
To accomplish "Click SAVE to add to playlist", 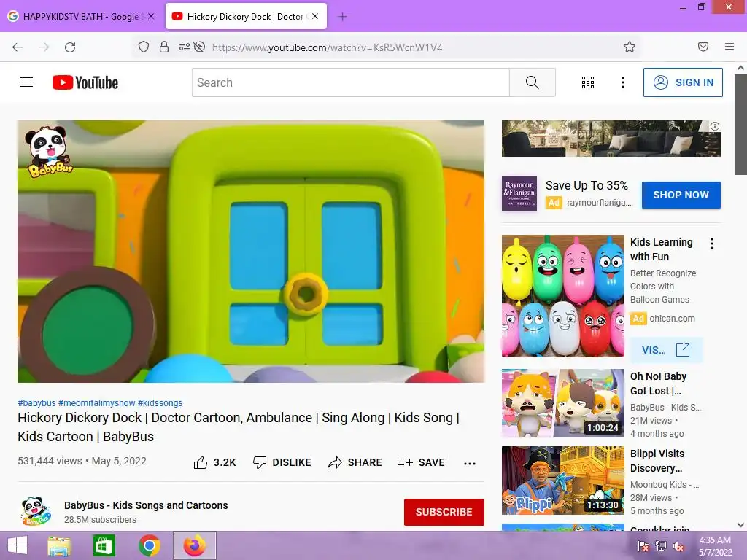I will (x=421, y=462).
